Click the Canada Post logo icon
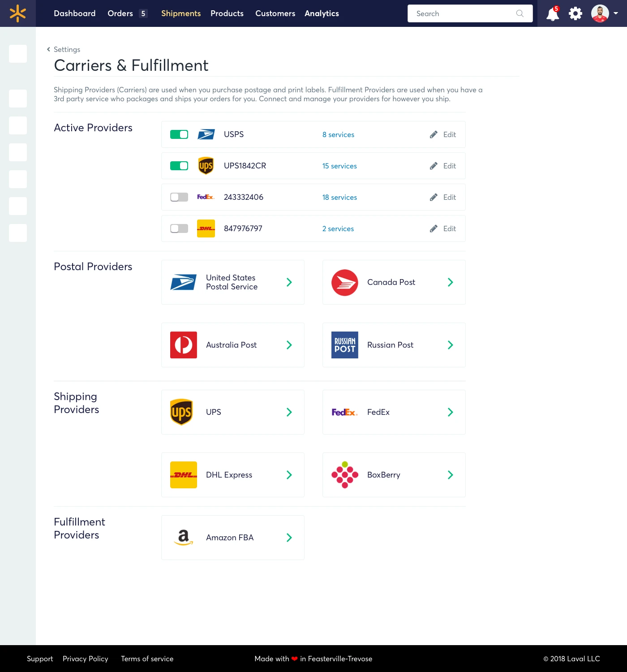The image size is (627, 672). (x=345, y=282)
